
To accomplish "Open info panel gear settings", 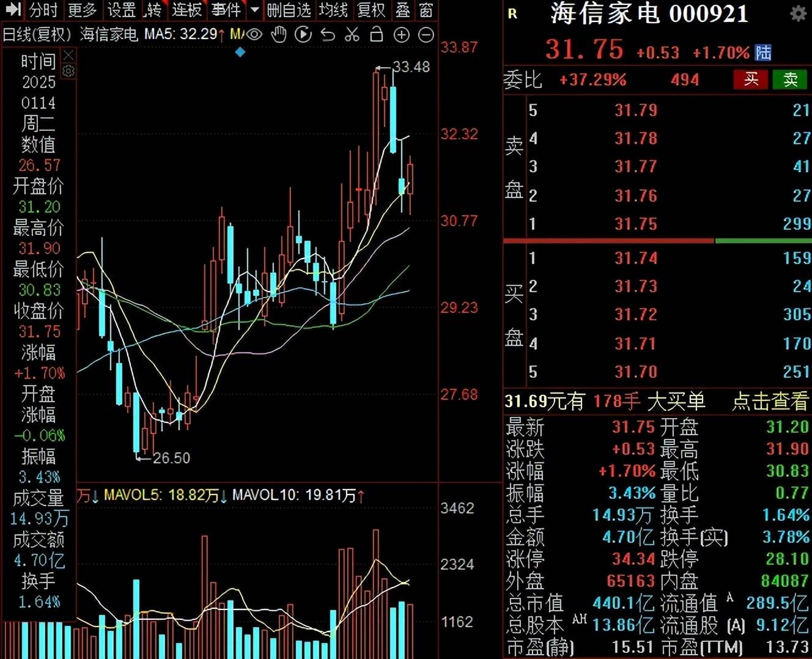I will (x=68, y=72).
